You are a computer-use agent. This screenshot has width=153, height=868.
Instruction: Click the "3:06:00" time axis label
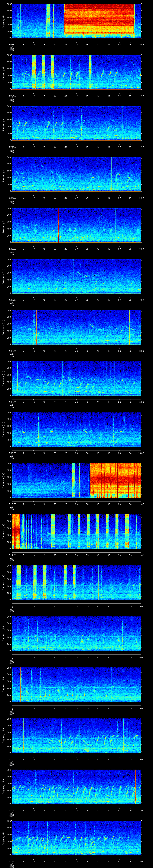pyautogui.click(x=12, y=300)
